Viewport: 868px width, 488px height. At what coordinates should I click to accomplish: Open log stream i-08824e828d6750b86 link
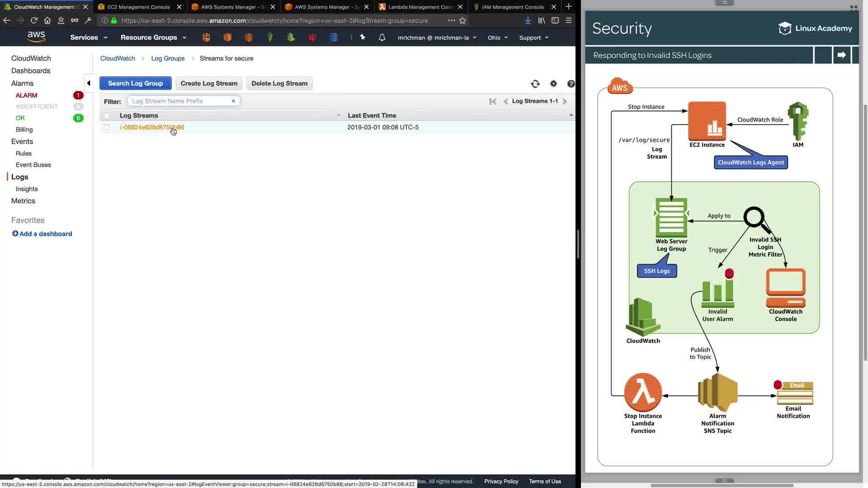pos(152,127)
